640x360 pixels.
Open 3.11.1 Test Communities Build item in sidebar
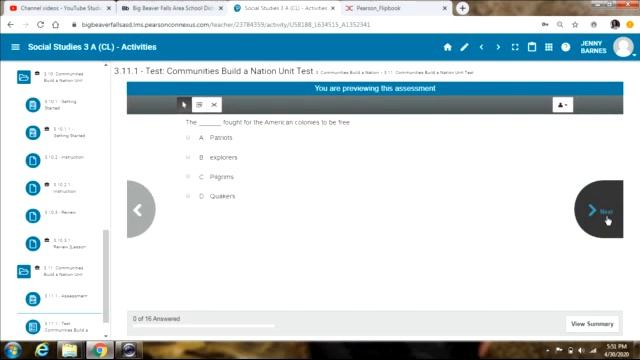coord(33,327)
